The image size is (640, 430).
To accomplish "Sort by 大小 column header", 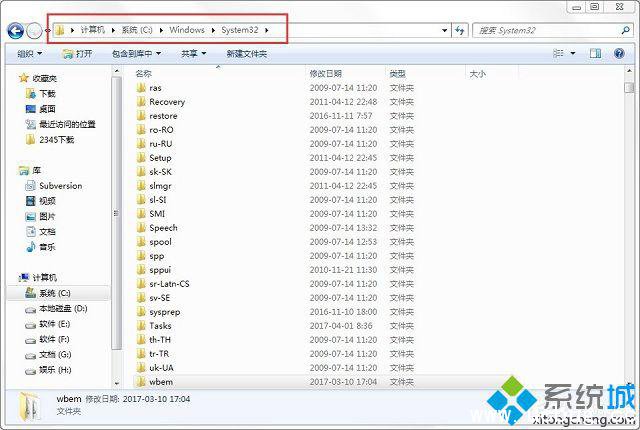I will 478,73.
